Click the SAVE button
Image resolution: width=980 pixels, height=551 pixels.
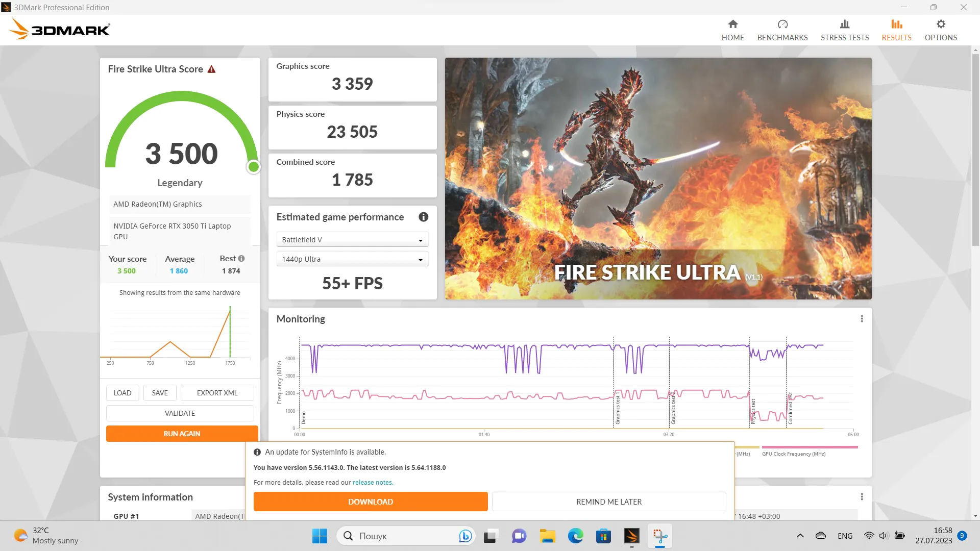pos(160,393)
